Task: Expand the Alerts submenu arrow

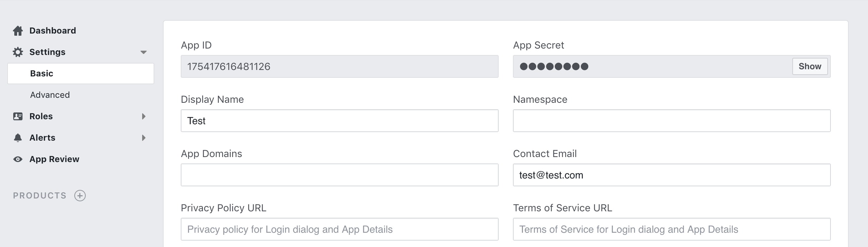Action: coord(144,138)
